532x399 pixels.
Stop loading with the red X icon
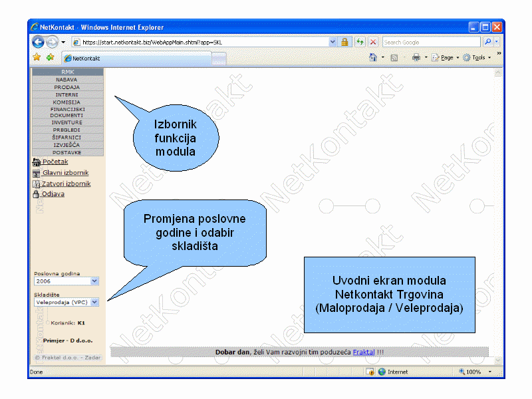tap(373, 42)
